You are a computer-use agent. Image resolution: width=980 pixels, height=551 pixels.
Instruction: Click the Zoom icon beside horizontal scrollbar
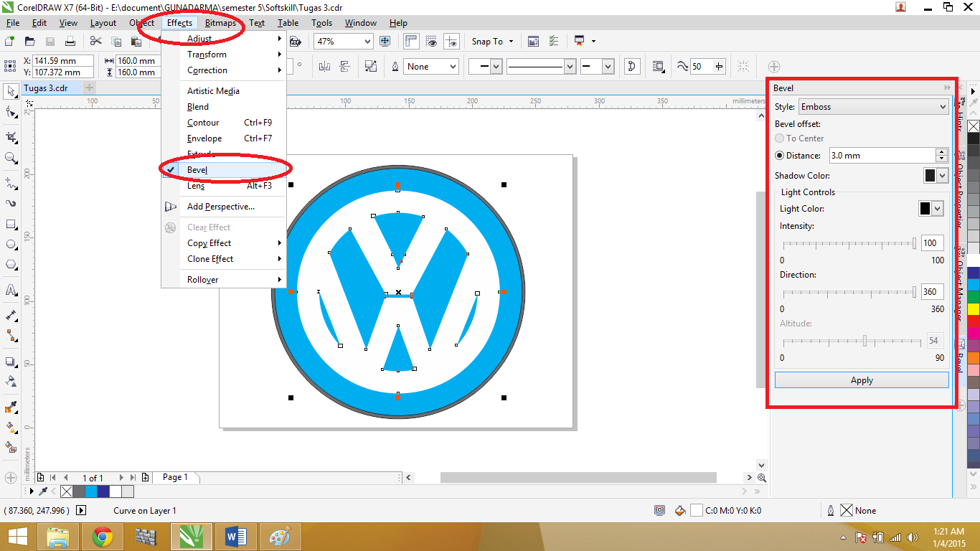point(762,478)
